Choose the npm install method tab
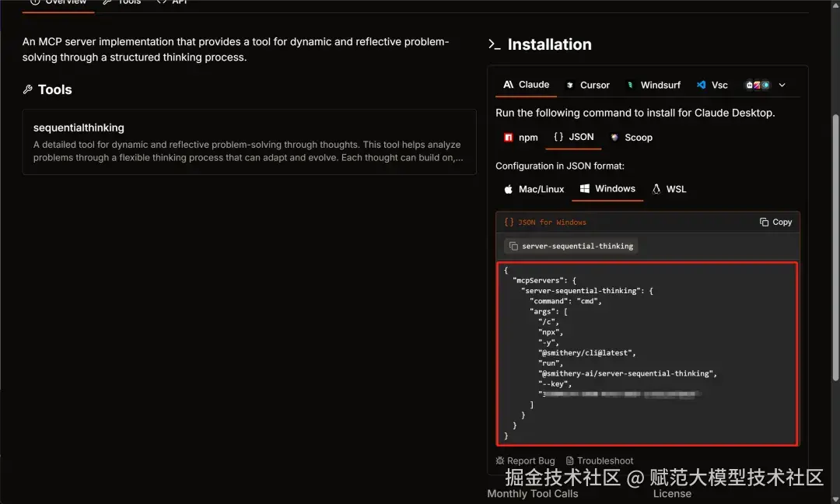Screen dimensions: 840x504 coord(520,138)
